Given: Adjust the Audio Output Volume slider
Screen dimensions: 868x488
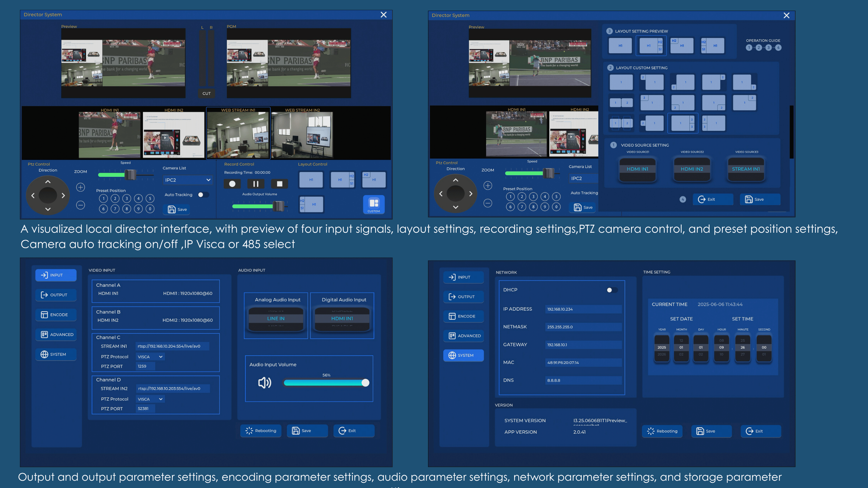Looking at the screenshot, I should tap(260, 206).
